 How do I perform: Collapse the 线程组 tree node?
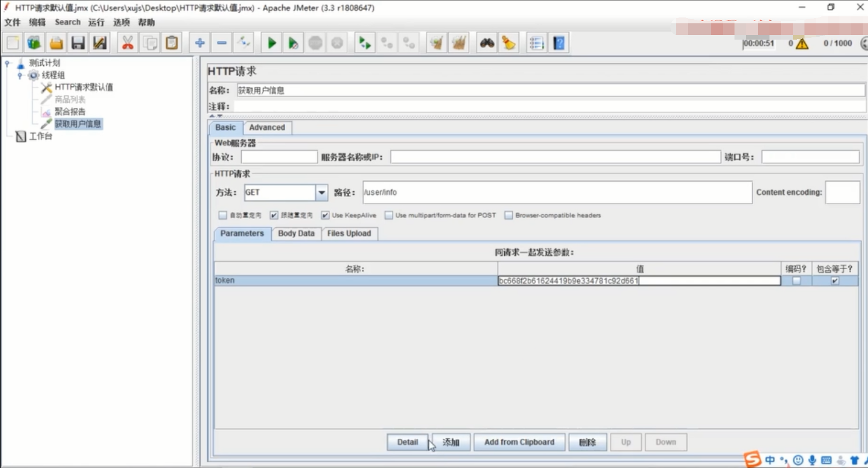[x=20, y=75]
